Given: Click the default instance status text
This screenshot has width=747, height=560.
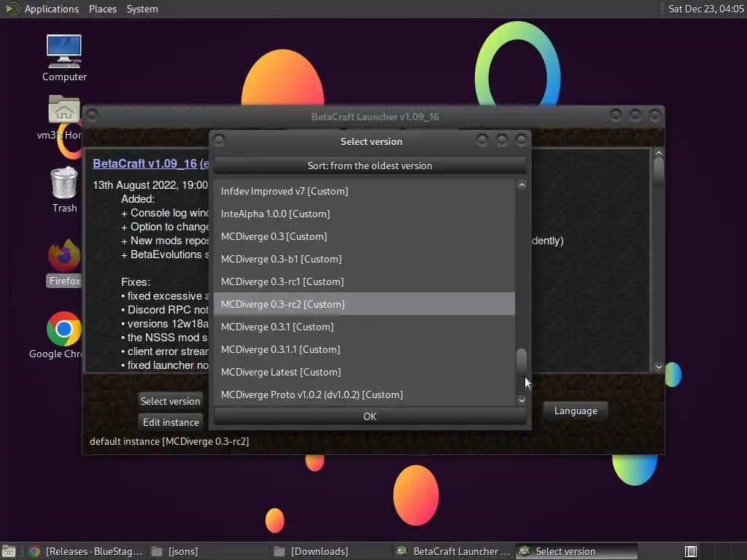Looking at the screenshot, I should 169,441.
